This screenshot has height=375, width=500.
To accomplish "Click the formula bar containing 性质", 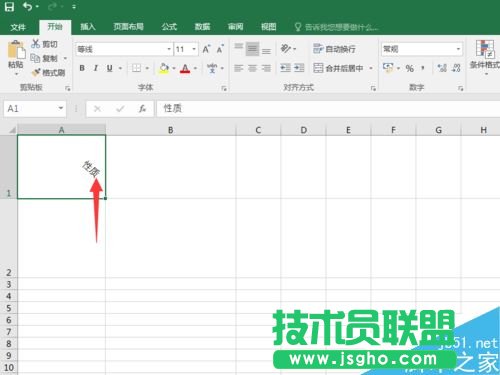I will coord(328,109).
